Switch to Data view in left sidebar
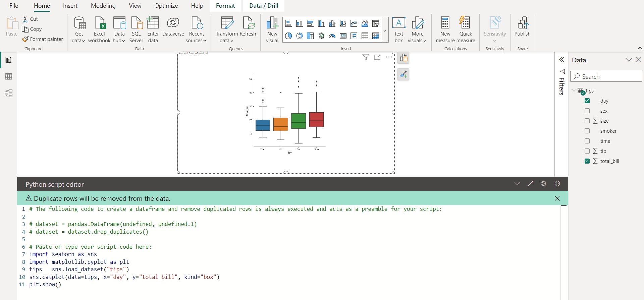Viewport: 644px width, 300px height. coord(9,77)
